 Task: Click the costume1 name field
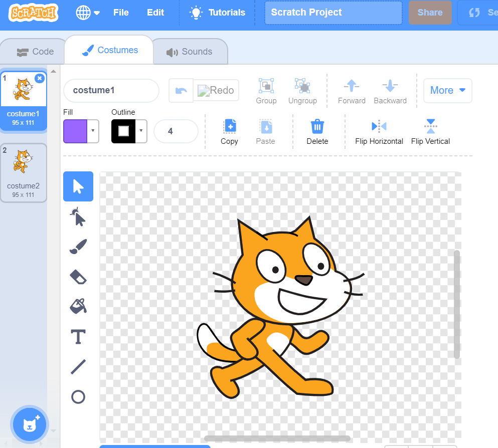111,90
